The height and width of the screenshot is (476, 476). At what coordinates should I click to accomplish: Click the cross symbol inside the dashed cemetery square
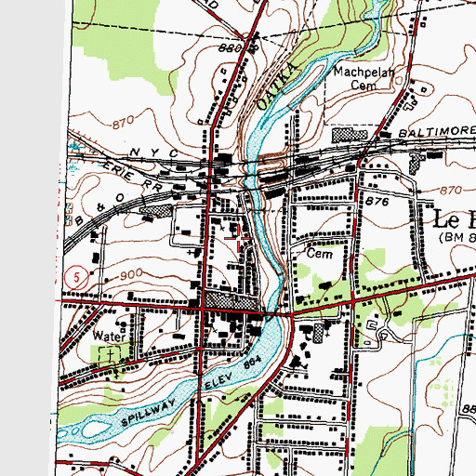110,354
